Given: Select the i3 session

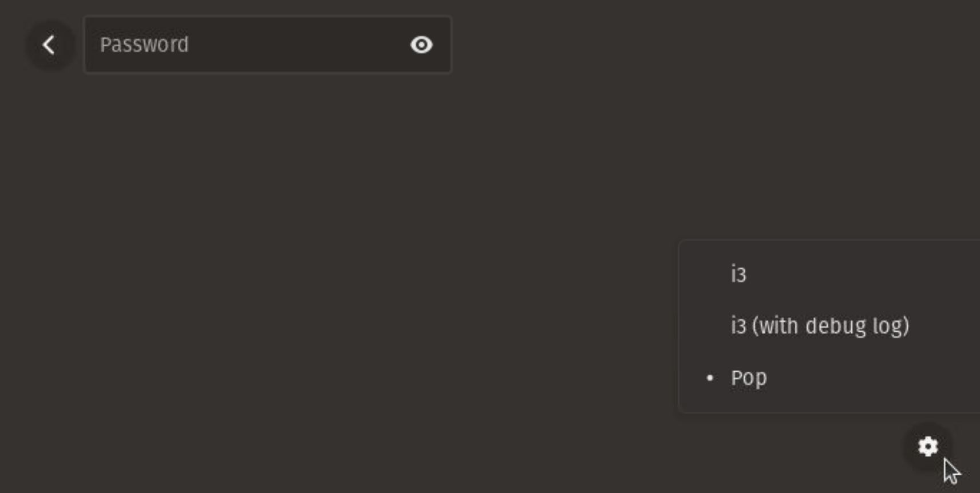Looking at the screenshot, I should (829, 275).
